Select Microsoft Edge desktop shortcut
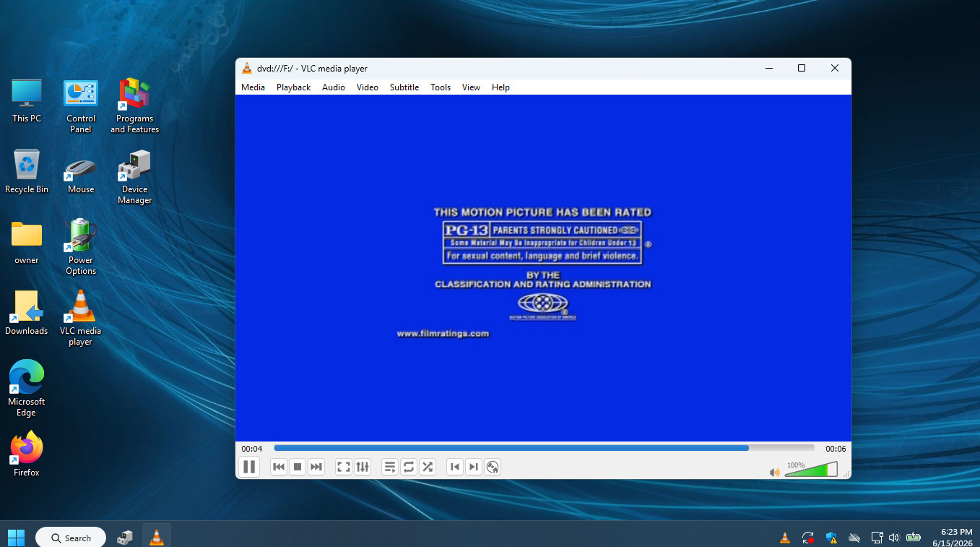This screenshot has width=980, height=547. click(x=27, y=389)
